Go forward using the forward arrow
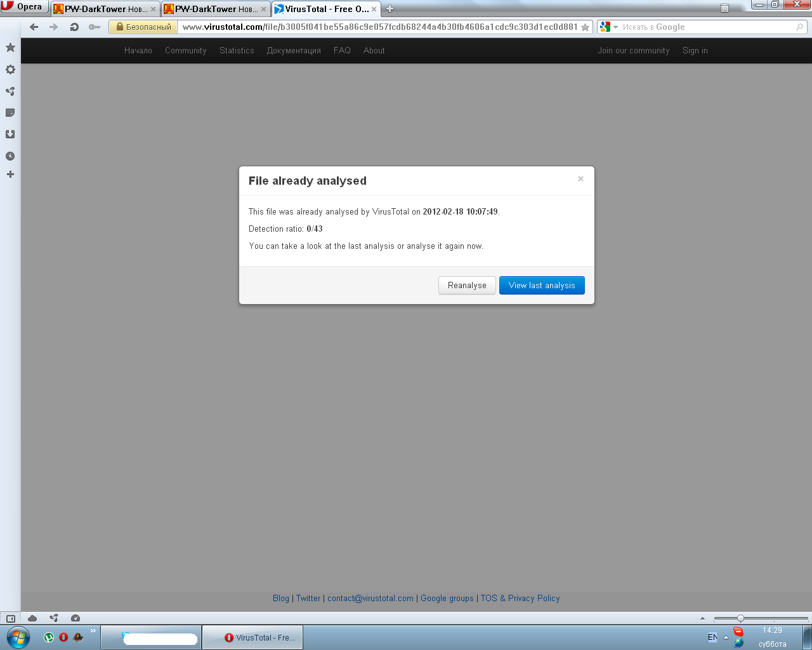Image resolution: width=812 pixels, height=650 pixels. point(53,27)
